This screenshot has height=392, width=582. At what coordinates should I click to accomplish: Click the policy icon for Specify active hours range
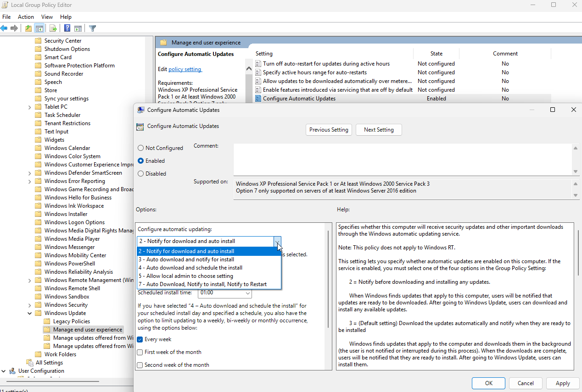(x=258, y=72)
